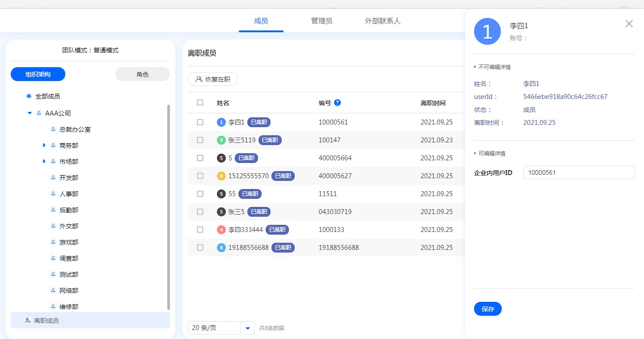Expand the 商务部 department node

(44, 146)
